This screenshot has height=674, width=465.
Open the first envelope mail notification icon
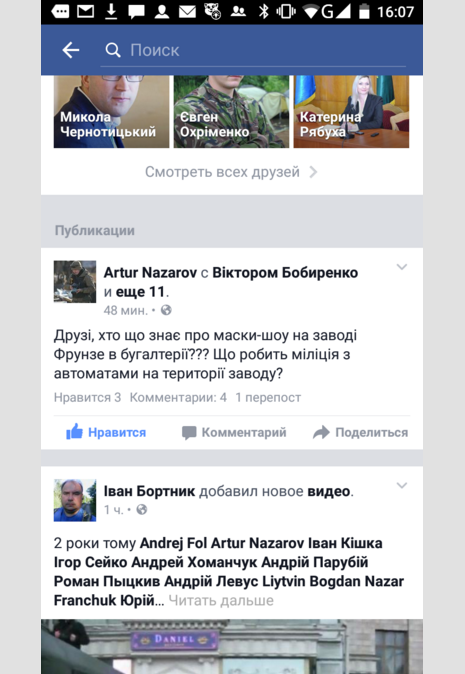point(86,12)
